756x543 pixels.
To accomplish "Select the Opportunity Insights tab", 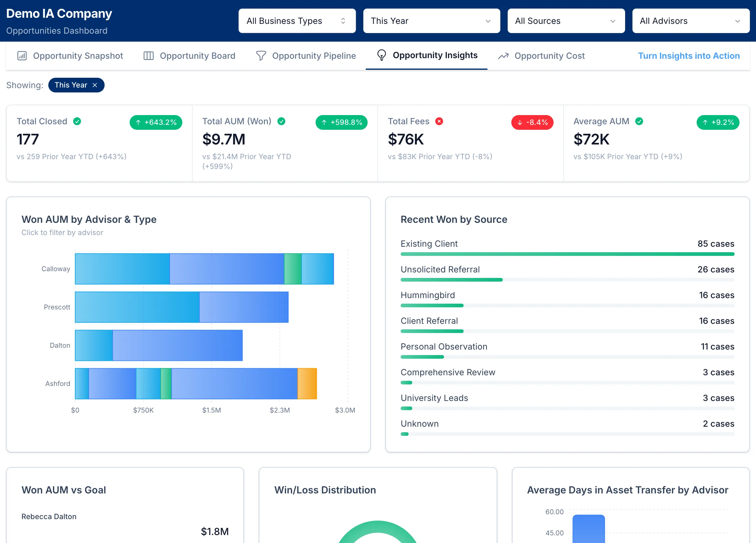I will tap(426, 55).
